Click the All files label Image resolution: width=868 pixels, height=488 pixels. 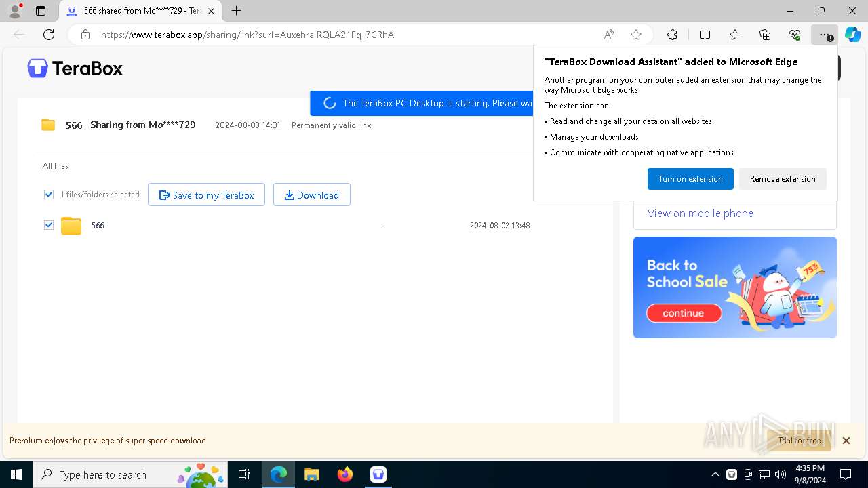click(x=56, y=166)
